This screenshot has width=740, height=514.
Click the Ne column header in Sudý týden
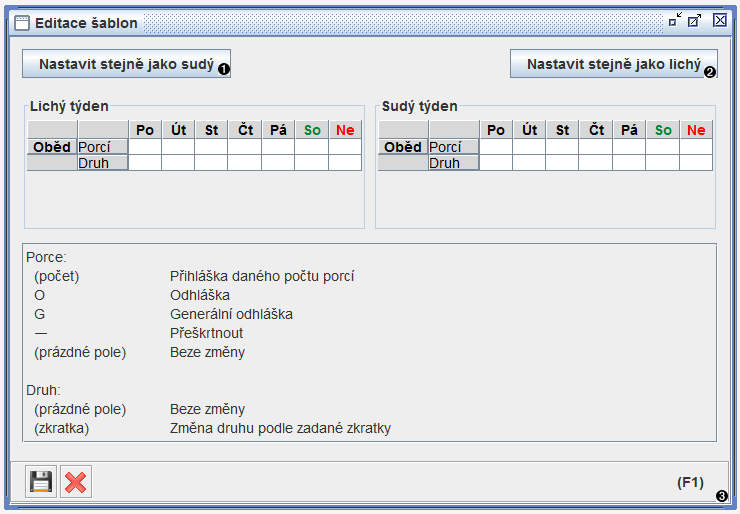pyautogui.click(x=696, y=130)
